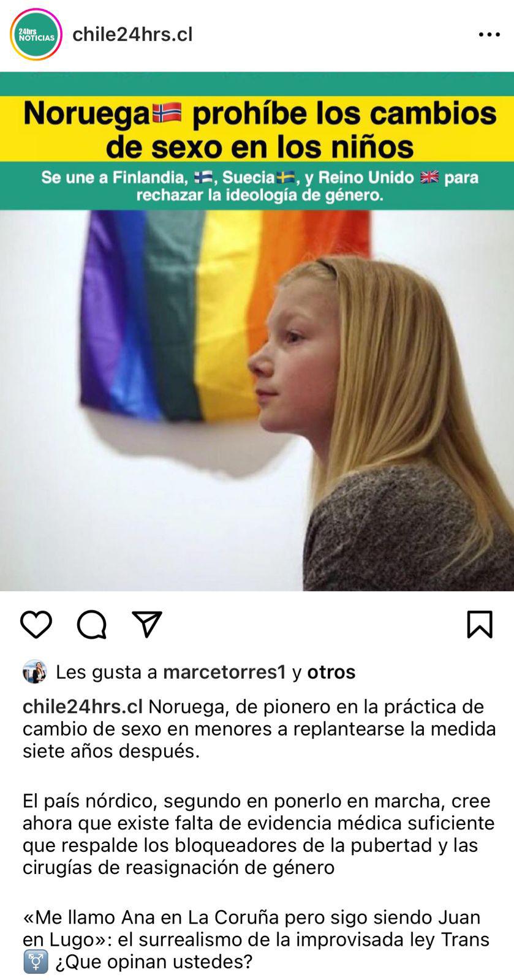514x980 pixels.
Task: Like the post with the heart icon
Action: (36, 625)
